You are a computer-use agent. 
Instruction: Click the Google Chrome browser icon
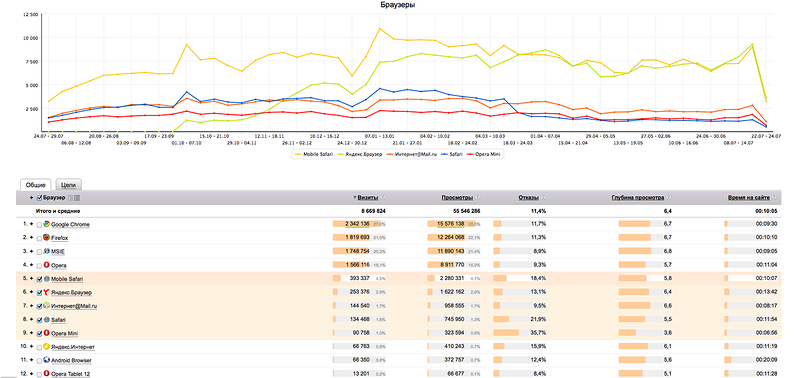click(x=47, y=224)
